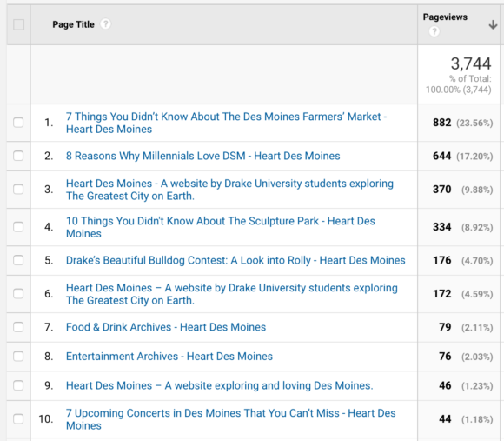Sort by the Page Title column header
The image size is (504, 441).
pos(73,24)
